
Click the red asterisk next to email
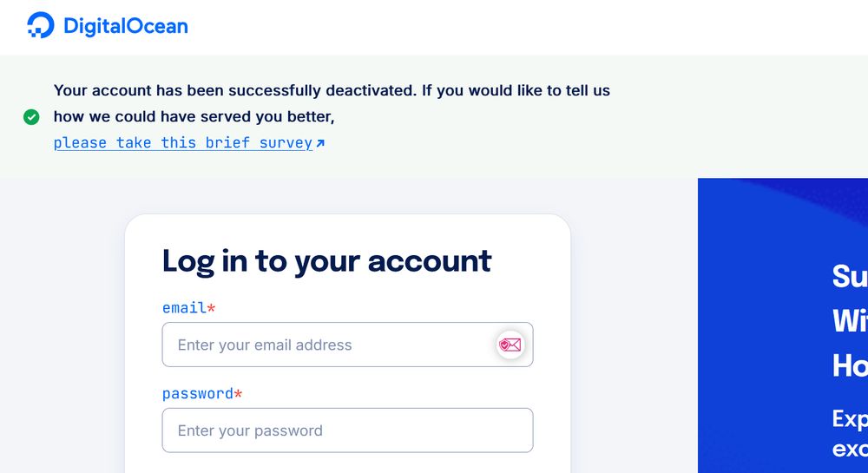211,308
